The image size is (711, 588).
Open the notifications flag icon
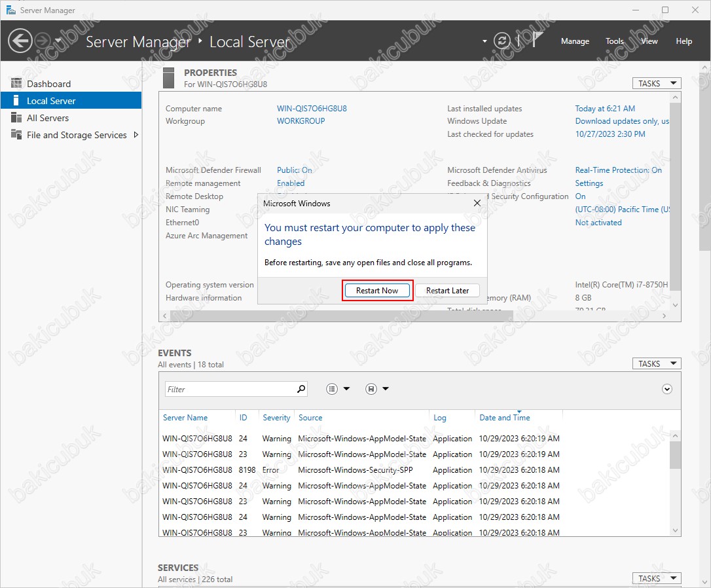pyautogui.click(x=537, y=40)
